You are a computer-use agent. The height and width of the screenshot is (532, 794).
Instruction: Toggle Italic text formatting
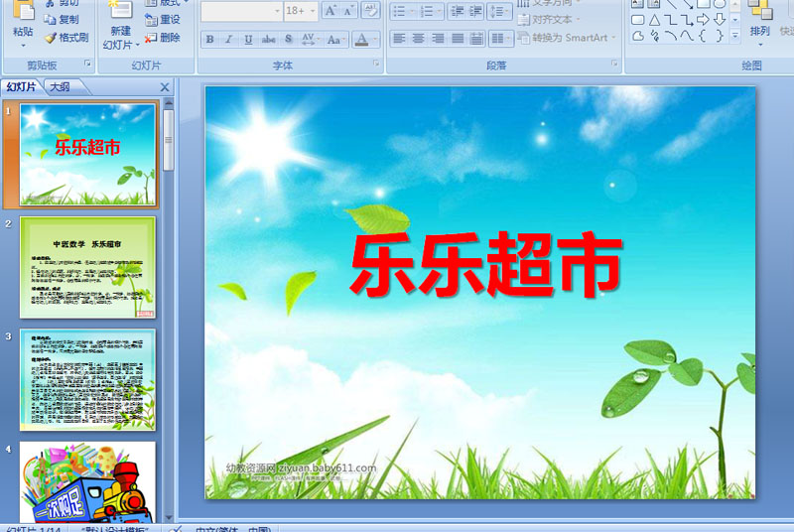[x=228, y=39]
